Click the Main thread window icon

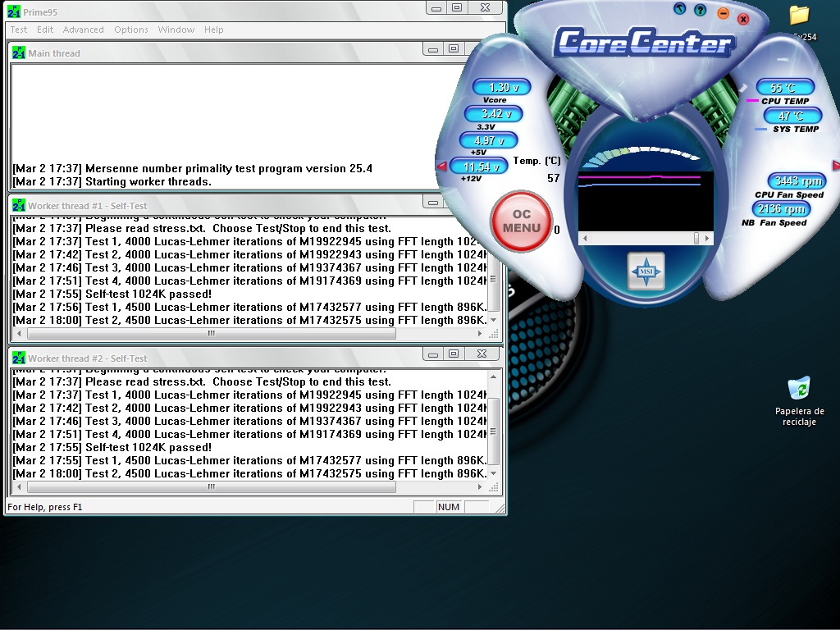pos(19,53)
